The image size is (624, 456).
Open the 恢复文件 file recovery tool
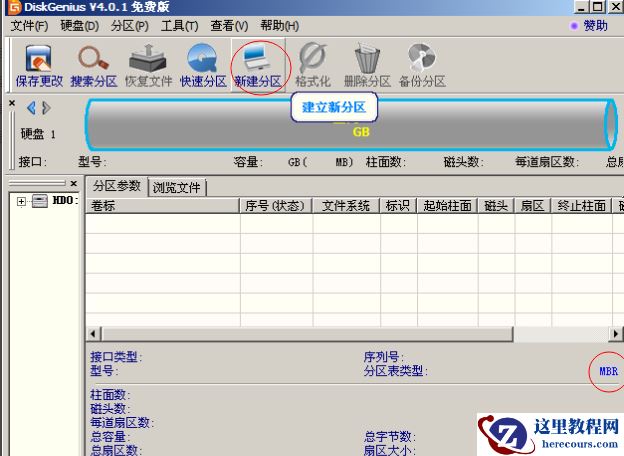(148, 66)
